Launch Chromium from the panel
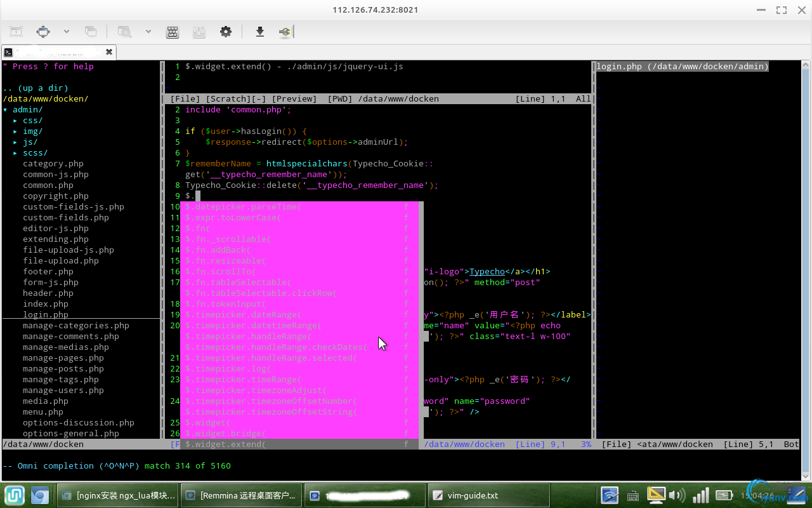The height and width of the screenshot is (508, 812). [41, 495]
